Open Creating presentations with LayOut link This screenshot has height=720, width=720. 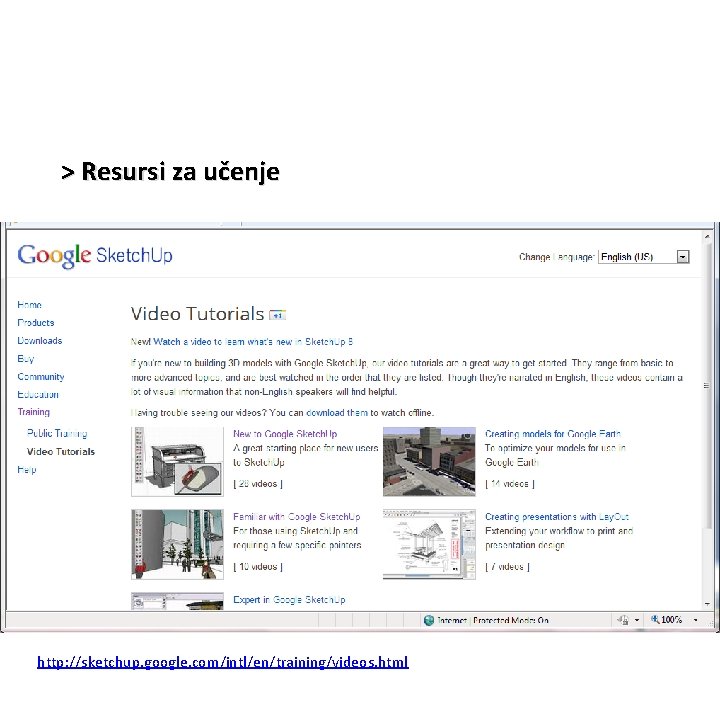tap(557, 517)
